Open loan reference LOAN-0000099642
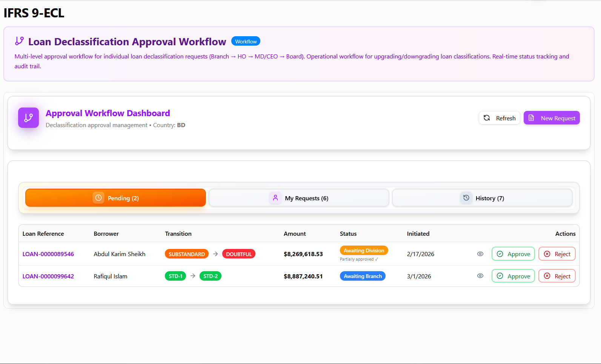Image resolution: width=601 pixels, height=364 pixels. point(48,276)
